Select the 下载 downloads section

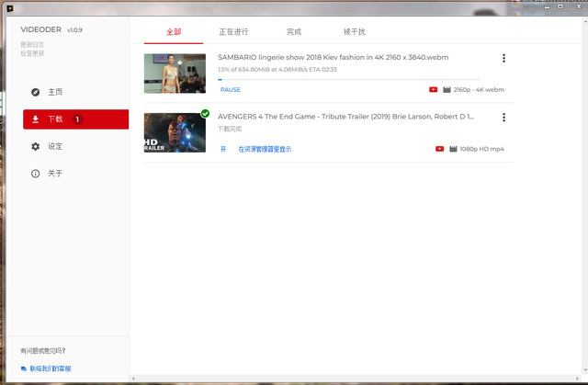75,119
